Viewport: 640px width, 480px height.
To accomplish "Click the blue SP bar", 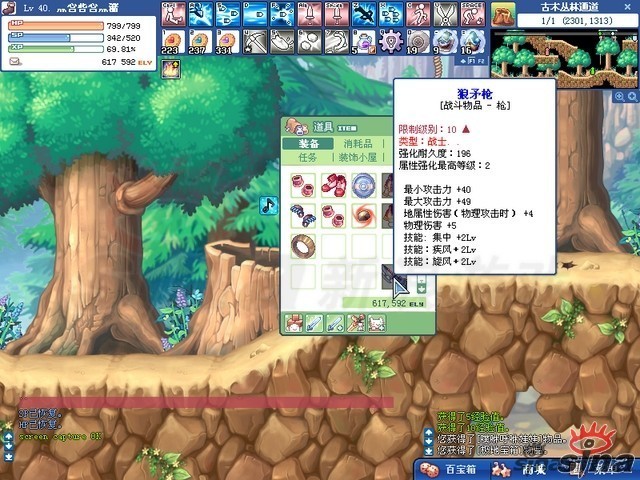I will tap(56, 38).
